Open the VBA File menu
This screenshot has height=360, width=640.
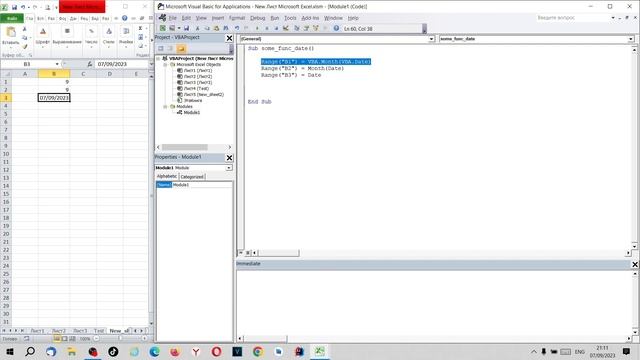173,18
